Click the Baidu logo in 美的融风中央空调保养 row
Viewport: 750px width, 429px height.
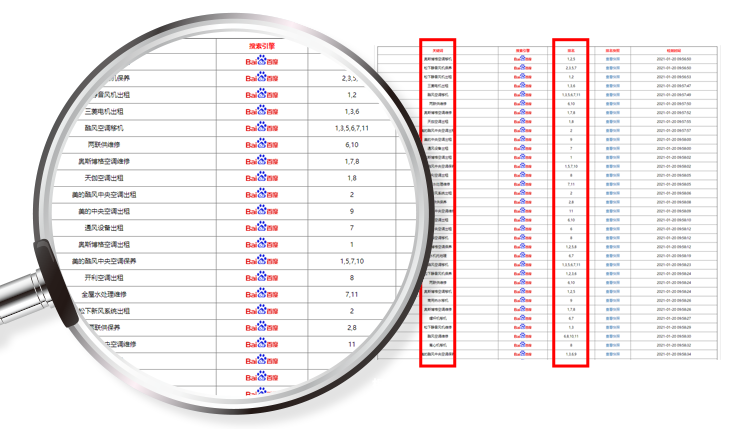[x=262, y=261]
